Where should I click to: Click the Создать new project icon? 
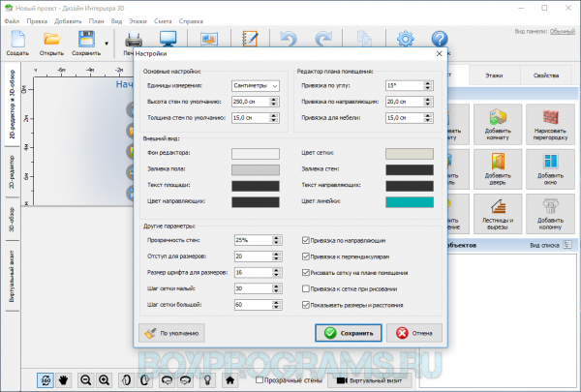[x=17, y=40]
